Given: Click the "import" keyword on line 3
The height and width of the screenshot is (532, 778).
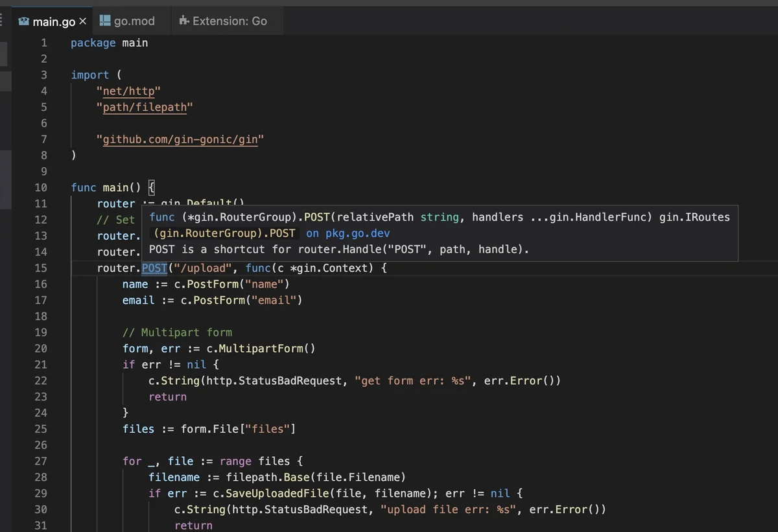Looking at the screenshot, I should [90, 75].
